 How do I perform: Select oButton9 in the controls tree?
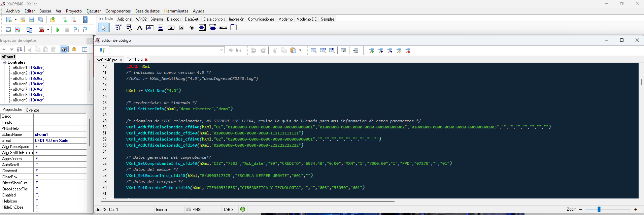(28, 100)
